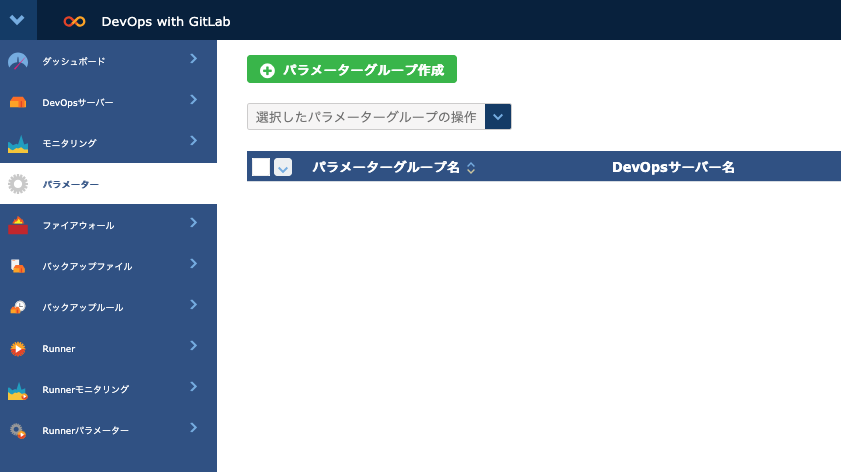The height and width of the screenshot is (472, 841).
Task: Click the Runner icon in sidebar
Action: pos(18,348)
